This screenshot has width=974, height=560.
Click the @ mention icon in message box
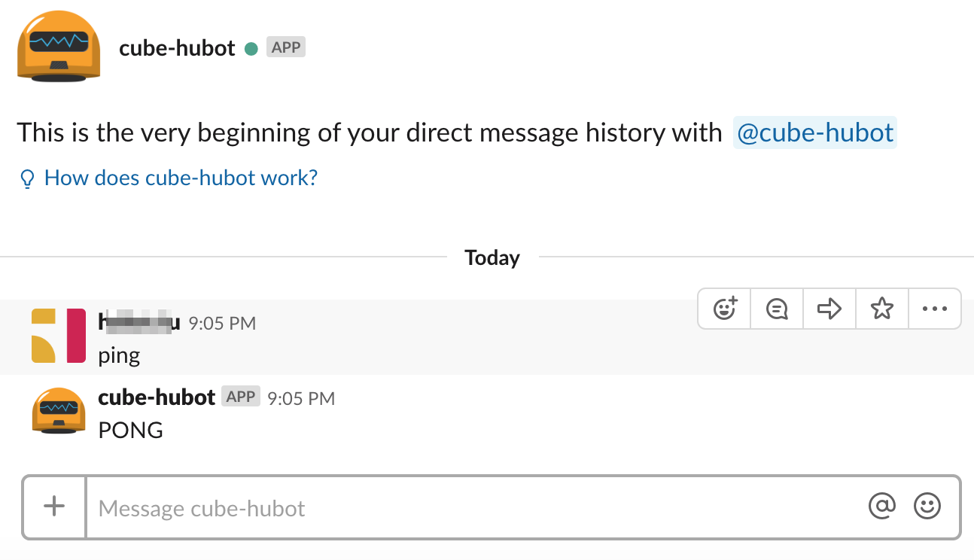pyautogui.click(x=881, y=507)
